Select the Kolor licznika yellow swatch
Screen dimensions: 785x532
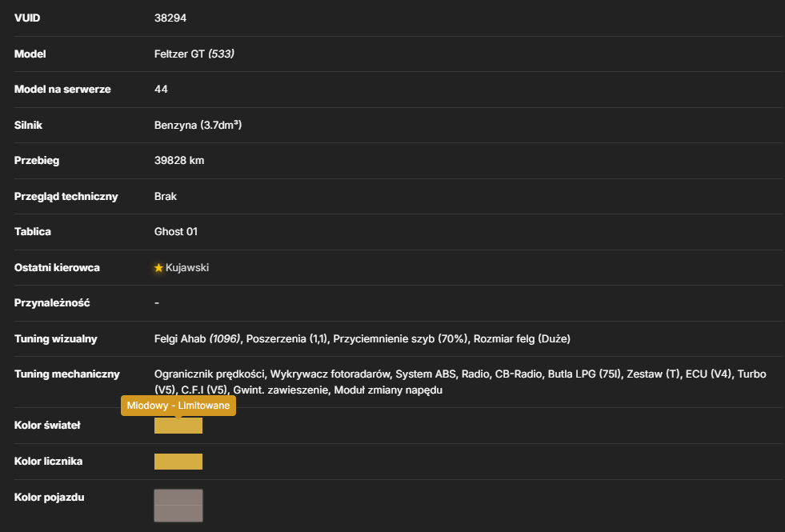178,462
